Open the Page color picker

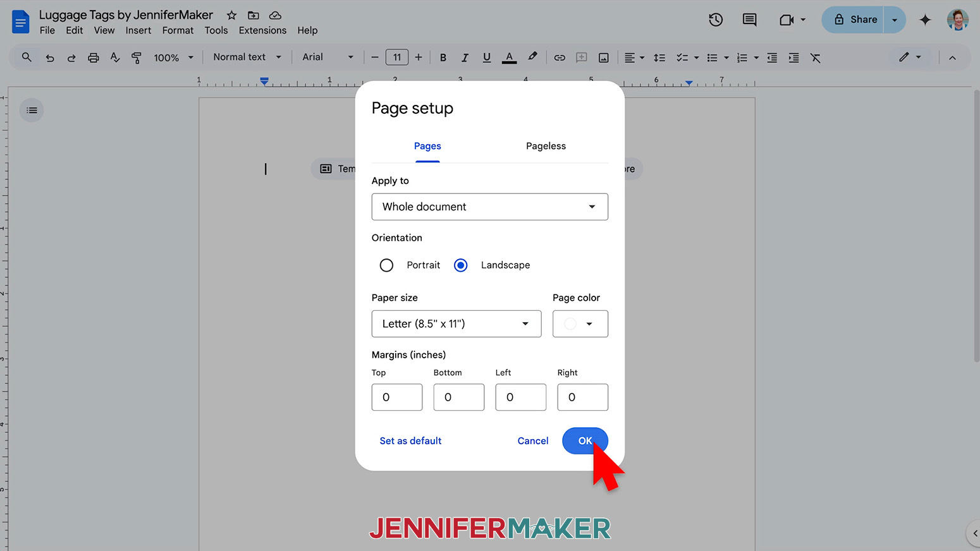click(580, 324)
